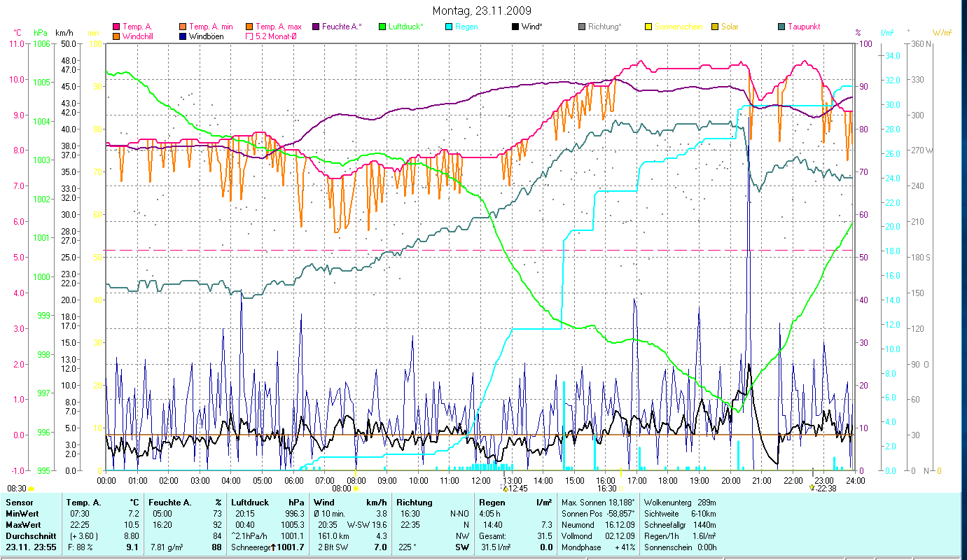Click the green Luftdruck legend square
967x560 pixels.
coord(382,27)
